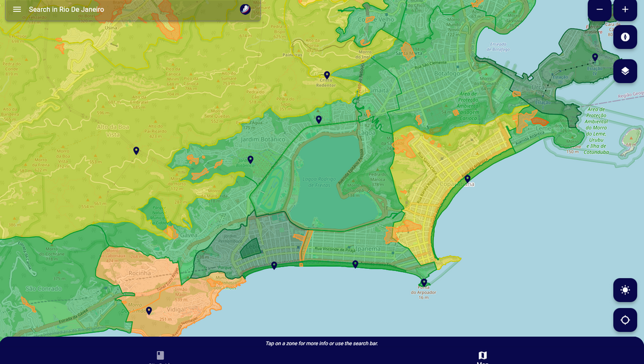
Task: Switch to the Map tab
Action: (x=483, y=357)
